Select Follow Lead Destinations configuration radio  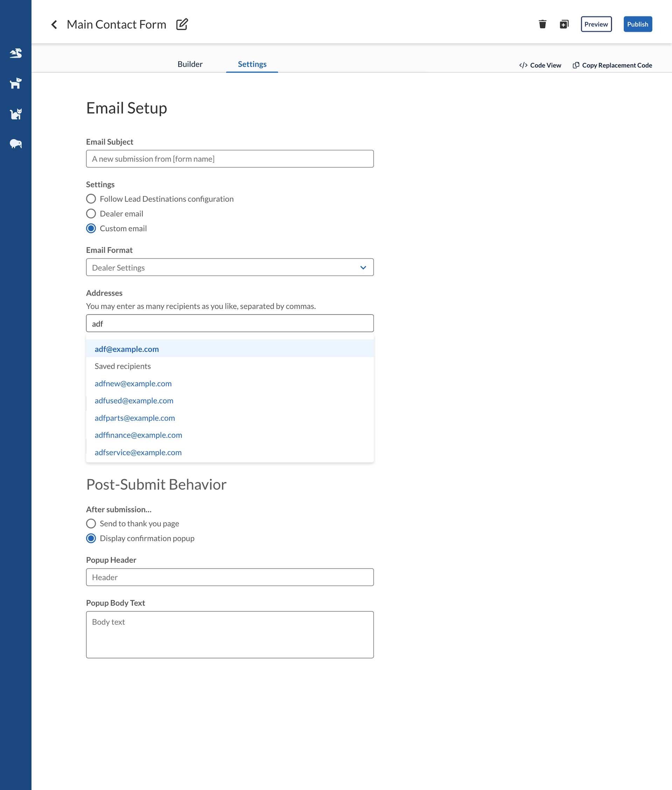click(x=91, y=199)
